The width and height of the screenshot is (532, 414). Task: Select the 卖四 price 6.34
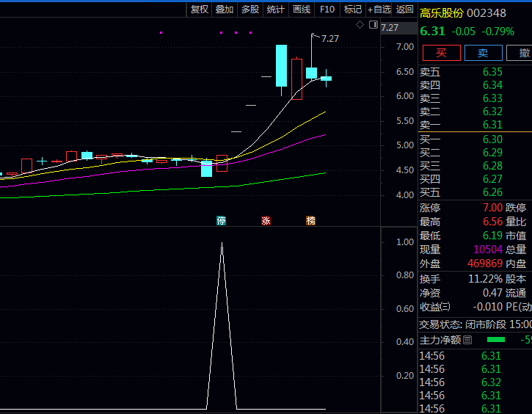(492, 85)
